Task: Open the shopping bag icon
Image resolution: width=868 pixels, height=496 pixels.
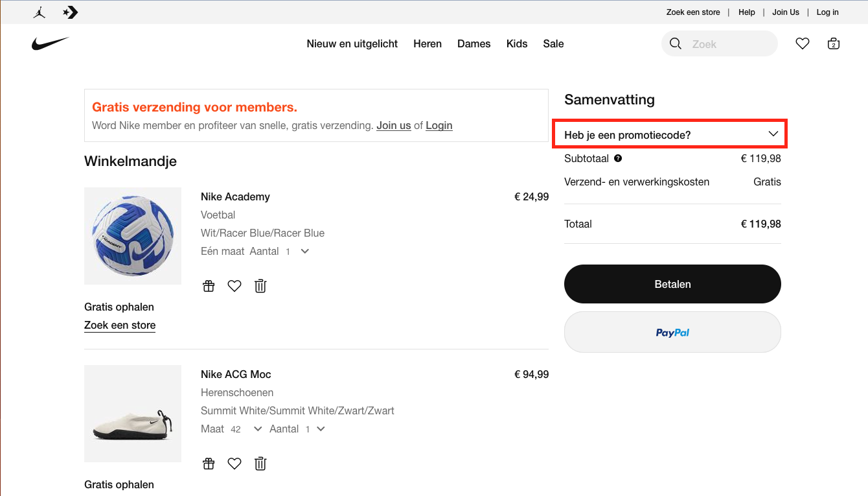Action: click(x=834, y=43)
